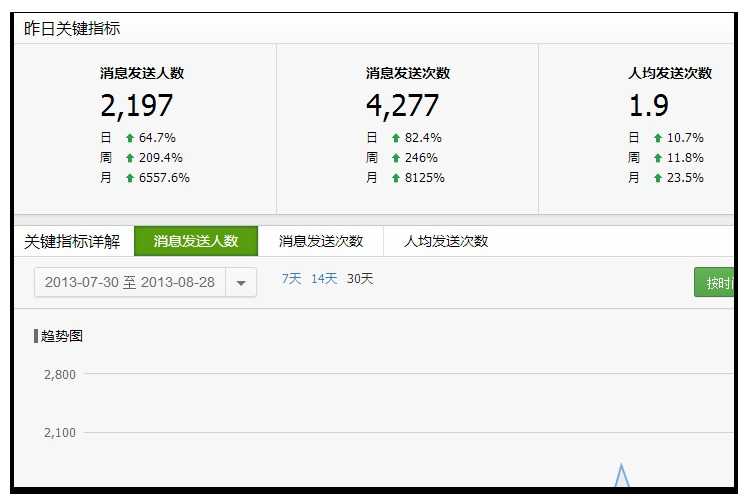Click the 2013-07-30 至 2013-08-28 date field
Screen dimensions: 750x500
tap(130, 283)
